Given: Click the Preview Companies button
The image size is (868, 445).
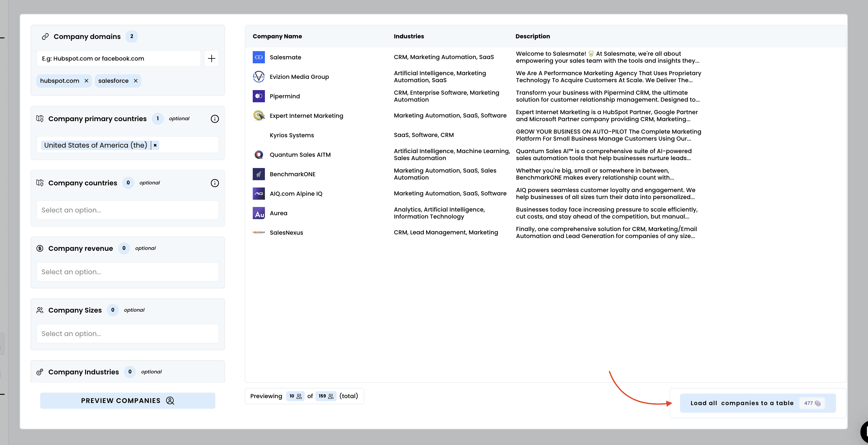Looking at the screenshot, I should (x=127, y=401).
